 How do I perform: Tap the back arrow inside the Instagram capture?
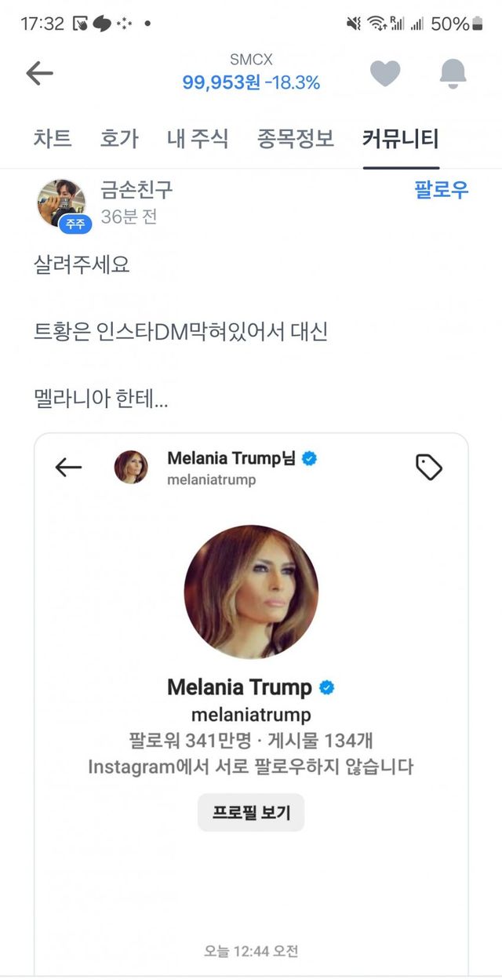(x=69, y=466)
